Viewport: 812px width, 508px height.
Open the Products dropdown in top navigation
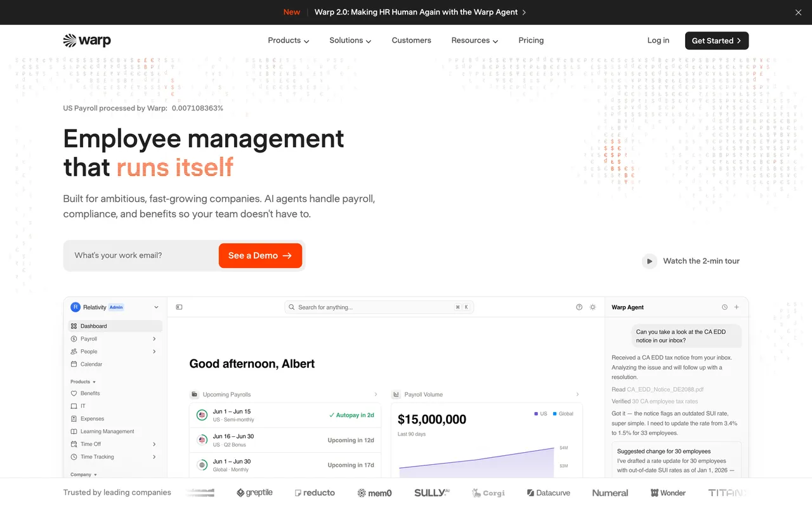click(x=289, y=41)
